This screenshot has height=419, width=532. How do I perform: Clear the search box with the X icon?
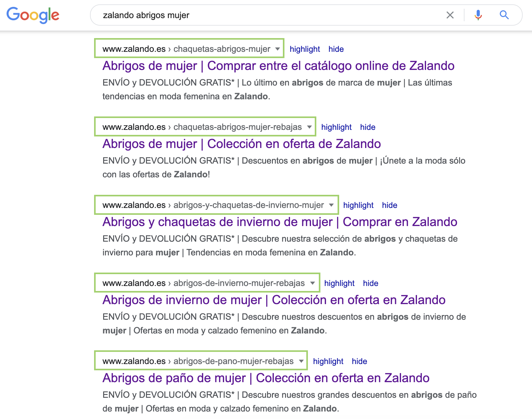450,15
